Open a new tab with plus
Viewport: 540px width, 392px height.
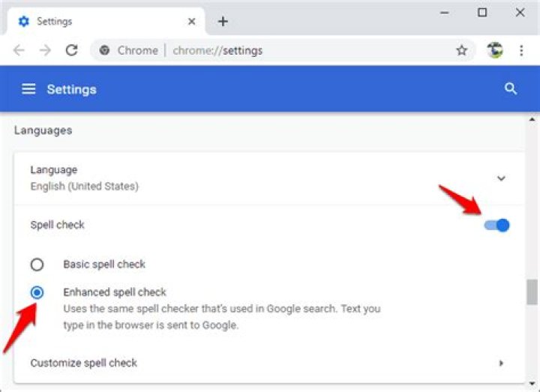coord(223,21)
